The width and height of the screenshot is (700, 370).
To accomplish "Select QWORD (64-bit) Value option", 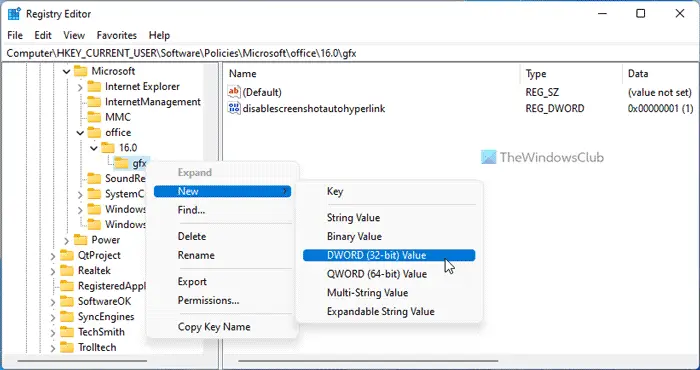I will click(389, 274).
